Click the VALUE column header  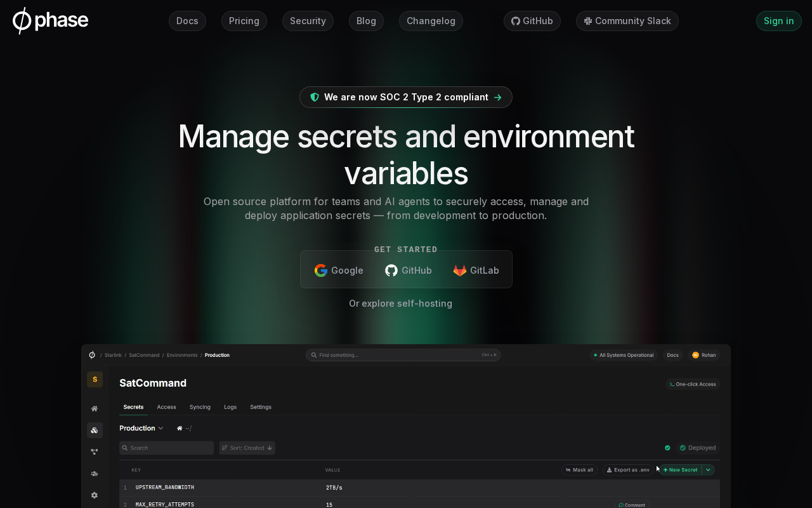pyautogui.click(x=333, y=470)
